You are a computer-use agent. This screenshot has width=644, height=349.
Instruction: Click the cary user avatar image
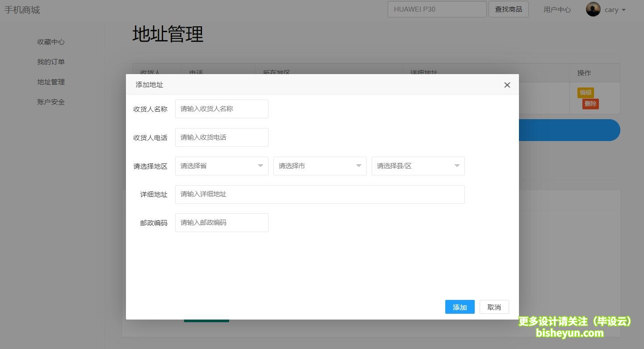pyautogui.click(x=593, y=9)
